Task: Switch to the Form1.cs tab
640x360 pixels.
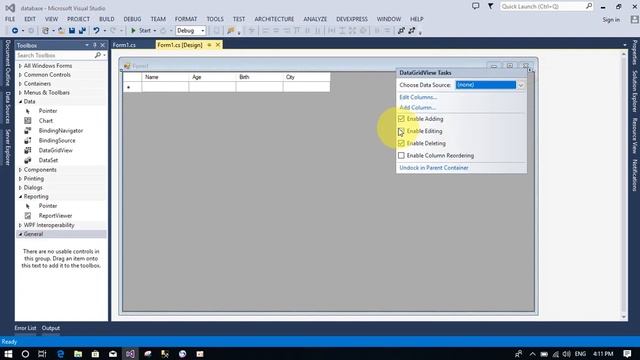Action: [x=124, y=45]
